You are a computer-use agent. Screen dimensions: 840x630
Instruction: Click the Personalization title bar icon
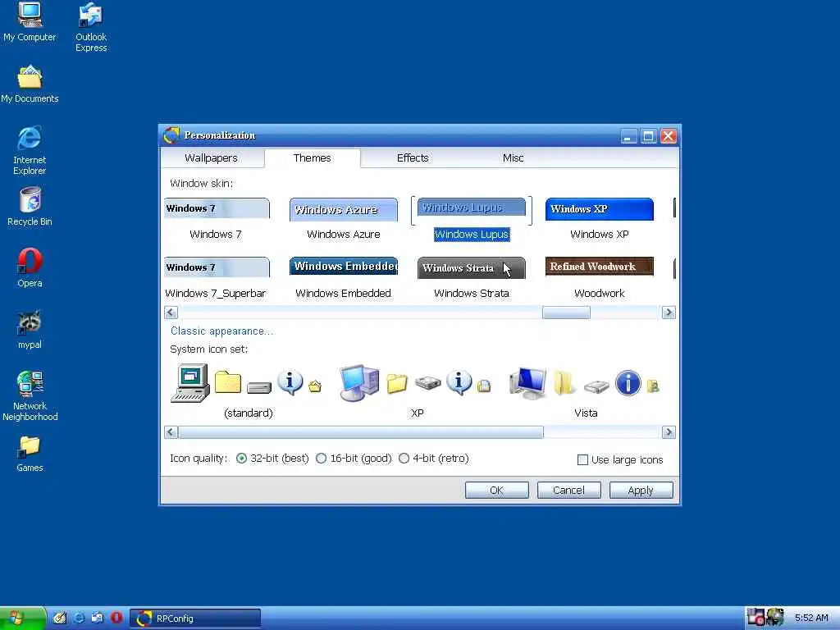coord(171,135)
